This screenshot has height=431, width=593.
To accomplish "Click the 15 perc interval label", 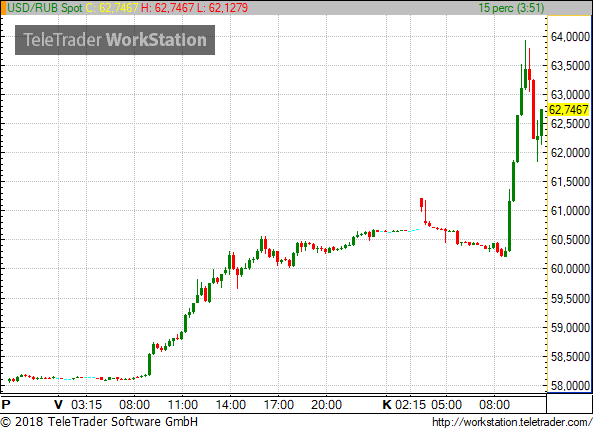I will [511, 8].
